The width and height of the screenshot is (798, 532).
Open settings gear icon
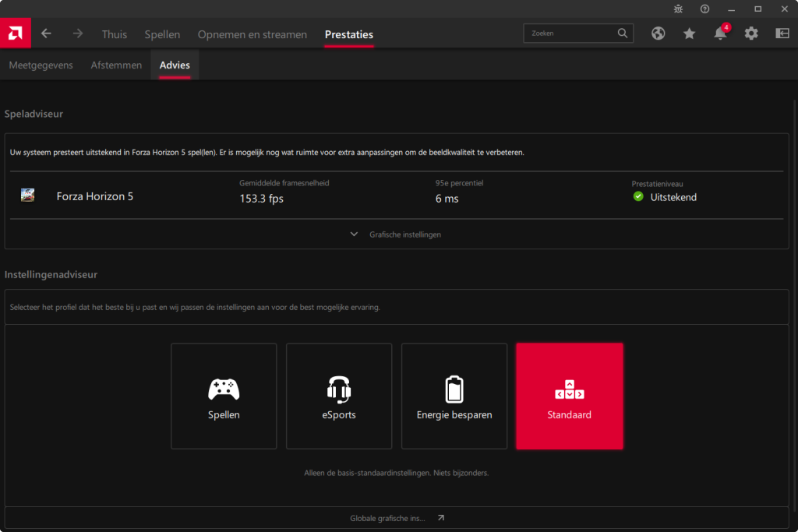(x=751, y=33)
